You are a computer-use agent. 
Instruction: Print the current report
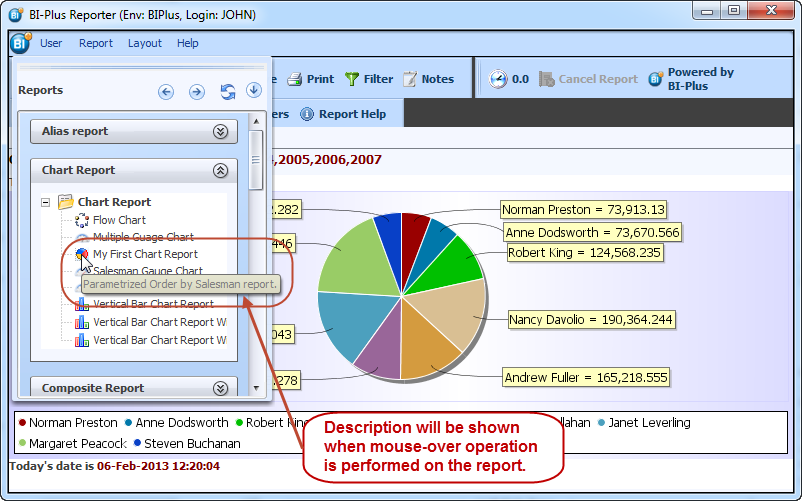point(310,79)
